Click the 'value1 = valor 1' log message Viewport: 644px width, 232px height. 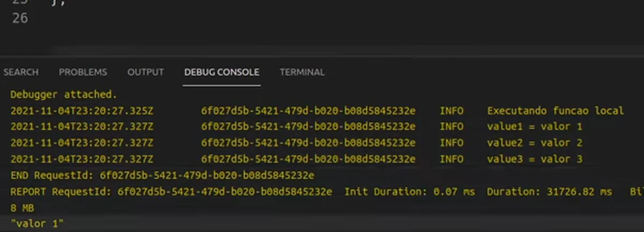pyautogui.click(x=535, y=127)
